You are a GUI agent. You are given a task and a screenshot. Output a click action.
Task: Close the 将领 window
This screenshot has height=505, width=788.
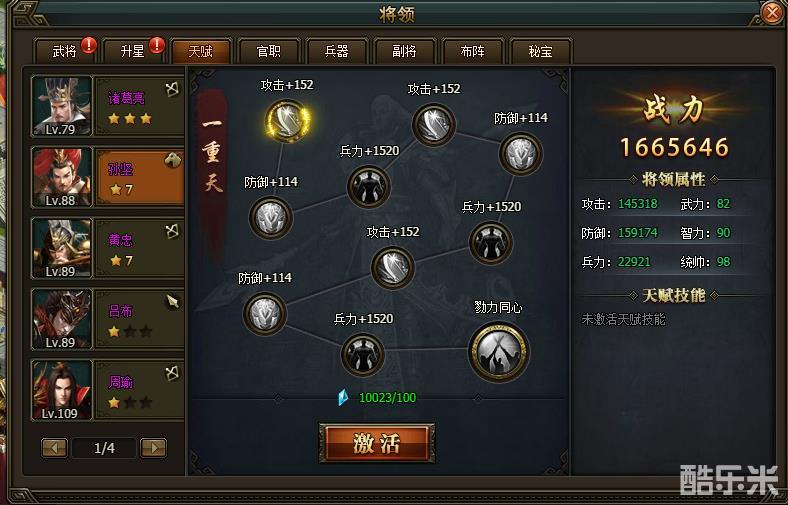pos(772,12)
